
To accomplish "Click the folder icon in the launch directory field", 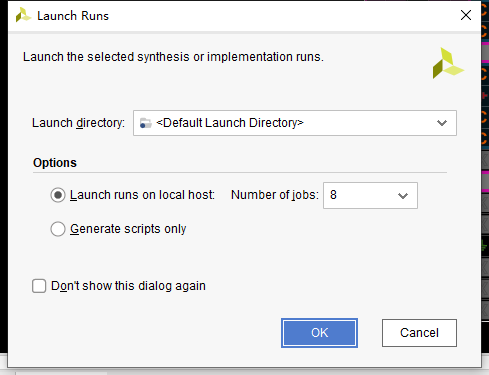I will tap(145, 123).
